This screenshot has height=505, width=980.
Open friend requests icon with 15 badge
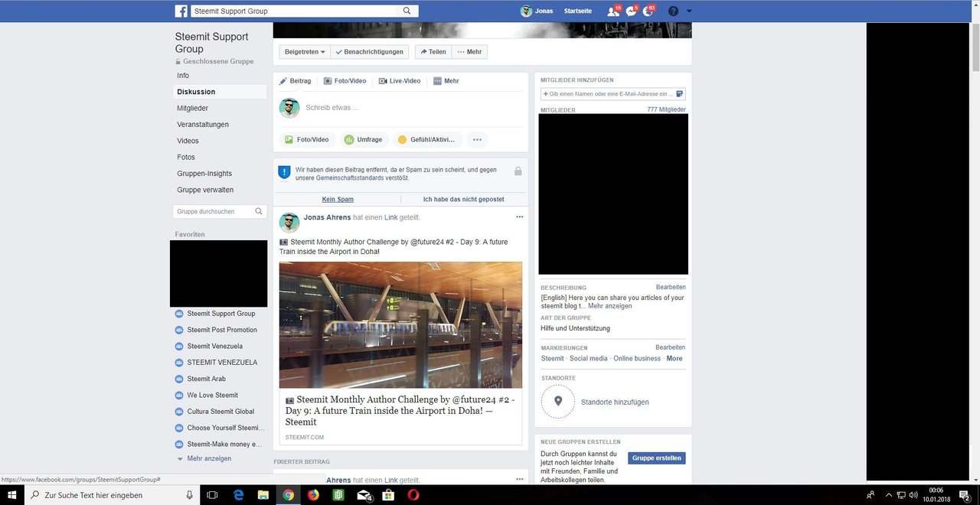(612, 11)
